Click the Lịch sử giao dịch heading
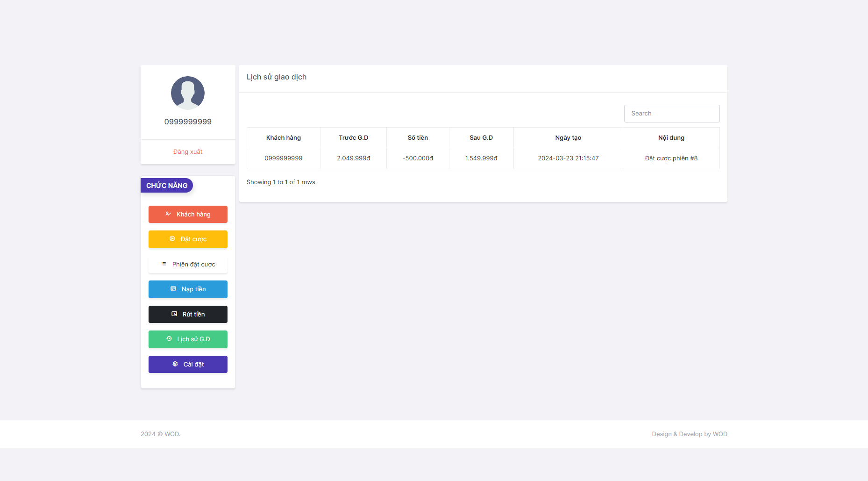 277,77
